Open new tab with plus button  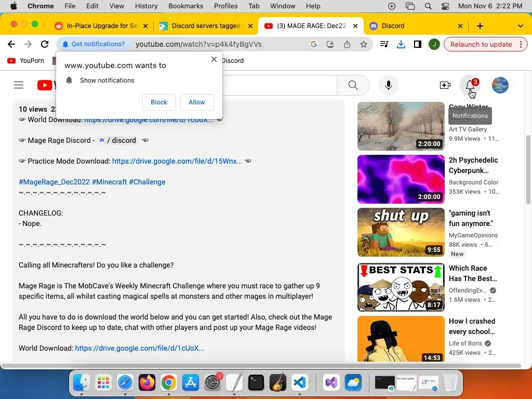coord(480,26)
